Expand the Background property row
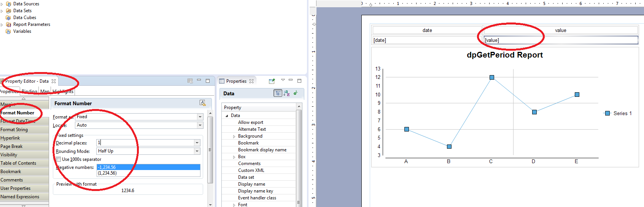This screenshot has width=644, height=207. 234,136
